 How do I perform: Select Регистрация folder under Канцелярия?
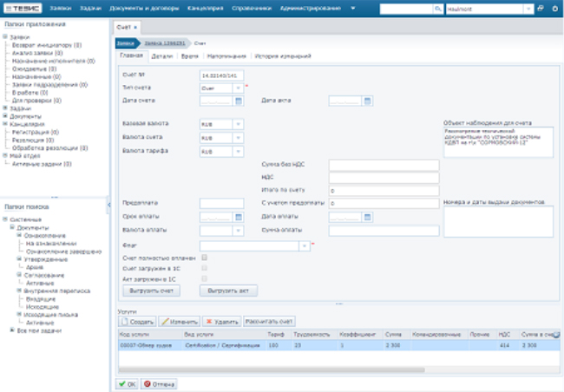click(x=36, y=132)
